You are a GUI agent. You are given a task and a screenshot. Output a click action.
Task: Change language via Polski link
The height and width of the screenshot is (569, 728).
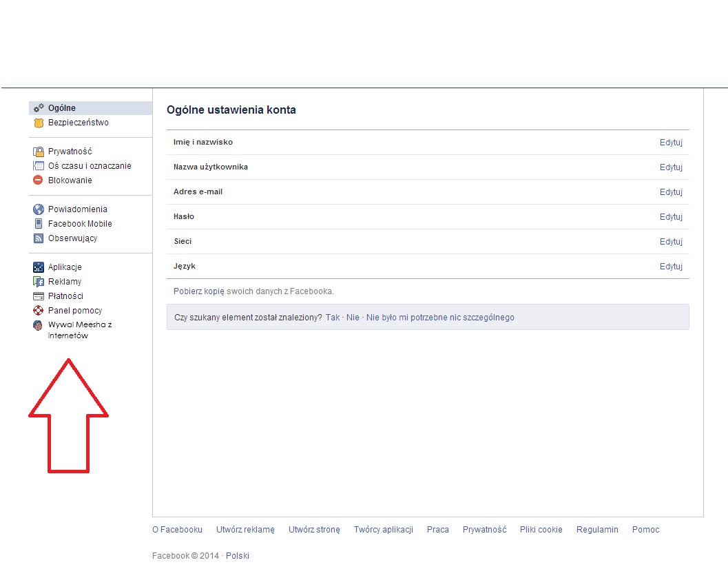237,555
